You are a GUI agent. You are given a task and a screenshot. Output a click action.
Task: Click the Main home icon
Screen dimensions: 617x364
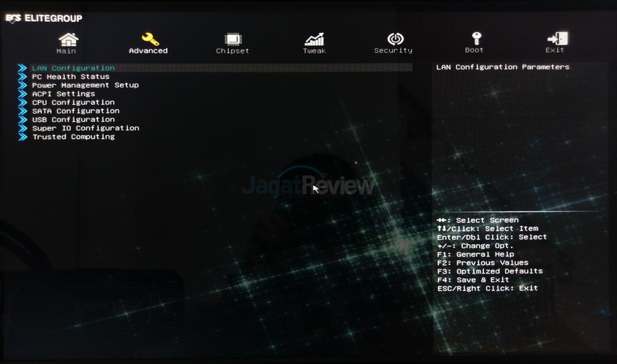pyautogui.click(x=67, y=38)
